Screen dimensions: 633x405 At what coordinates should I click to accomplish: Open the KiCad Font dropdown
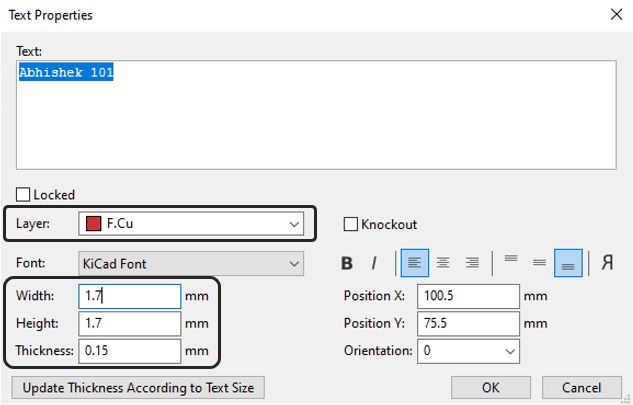click(190, 264)
